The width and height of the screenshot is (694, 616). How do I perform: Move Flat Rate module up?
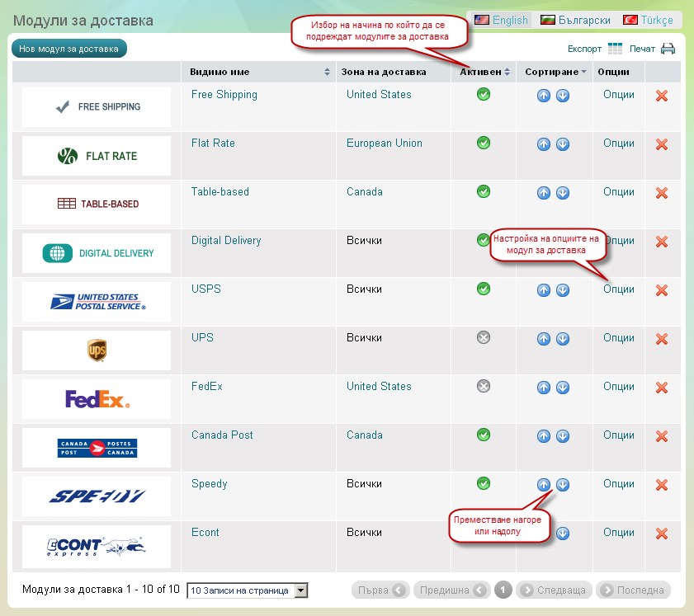click(543, 144)
